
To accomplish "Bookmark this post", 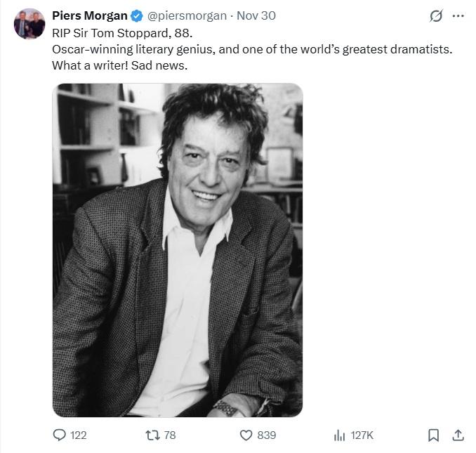I will (x=434, y=435).
